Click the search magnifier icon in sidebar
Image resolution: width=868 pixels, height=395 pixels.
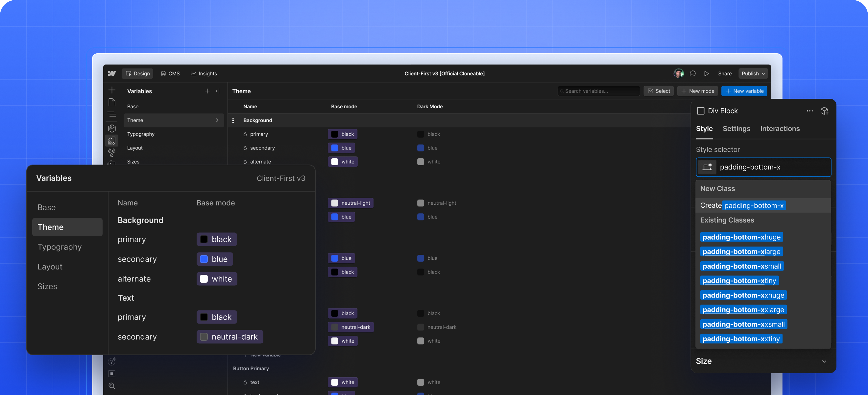pyautogui.click(x=112, y=385)
